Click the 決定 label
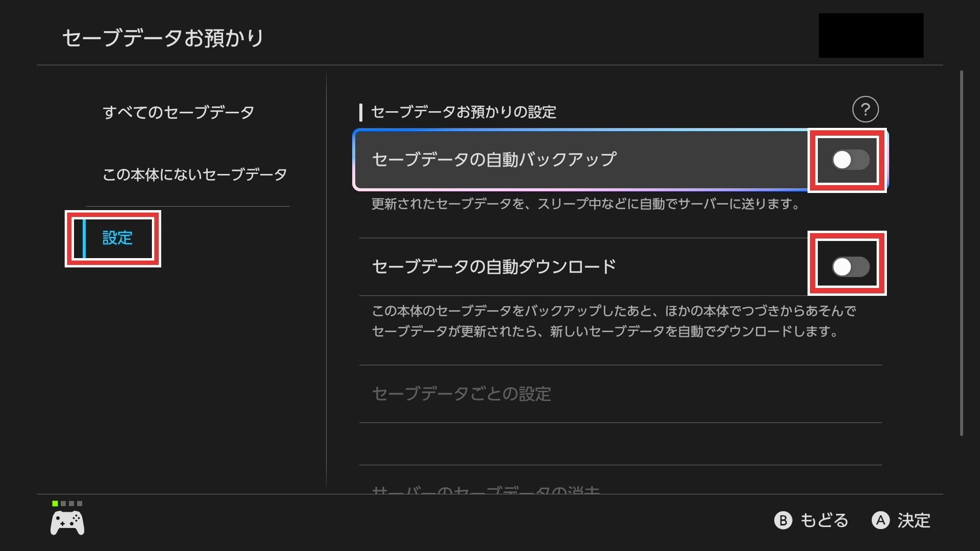The width and height of the screenshot is (980, 551). [913, 520]
